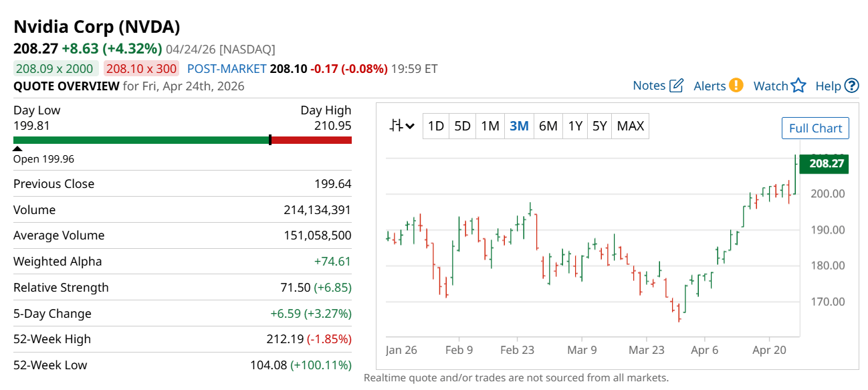
Task: Click the POST-MARKET label
Action: click(x=227, y=68)
